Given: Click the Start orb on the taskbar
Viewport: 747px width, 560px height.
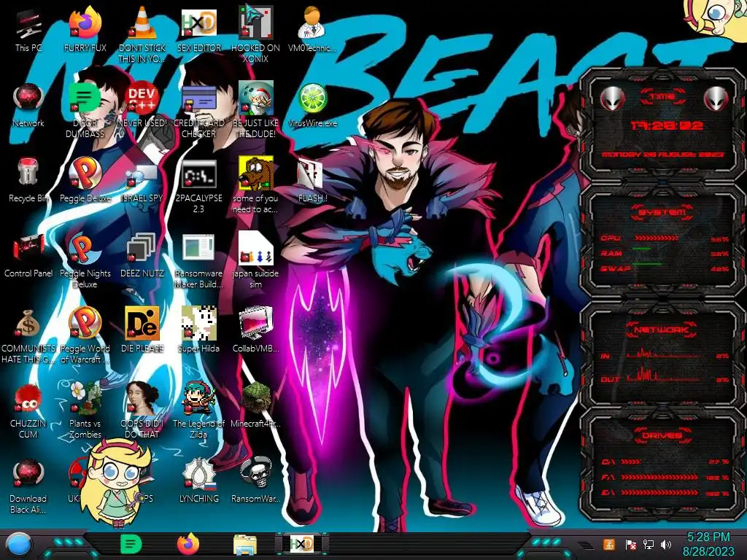Looking at the screenshot, I should click(x=19, y=544).
